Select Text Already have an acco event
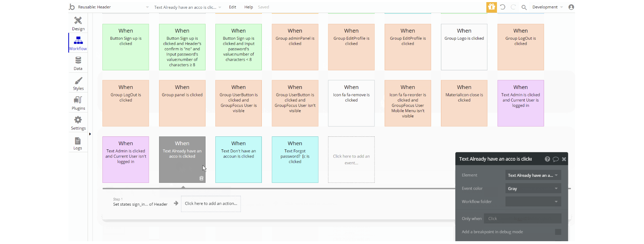Screen dimensions: 644x244 pyautogui.click(x=182, y=160)
